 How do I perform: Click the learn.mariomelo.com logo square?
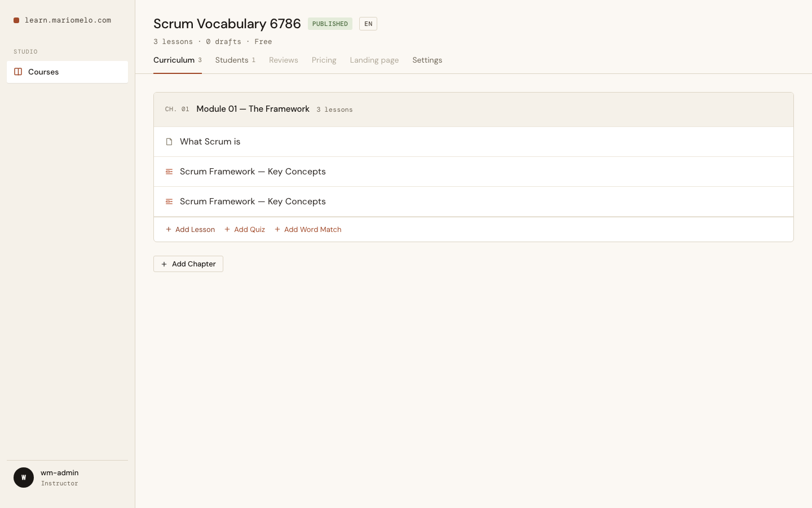16,20
